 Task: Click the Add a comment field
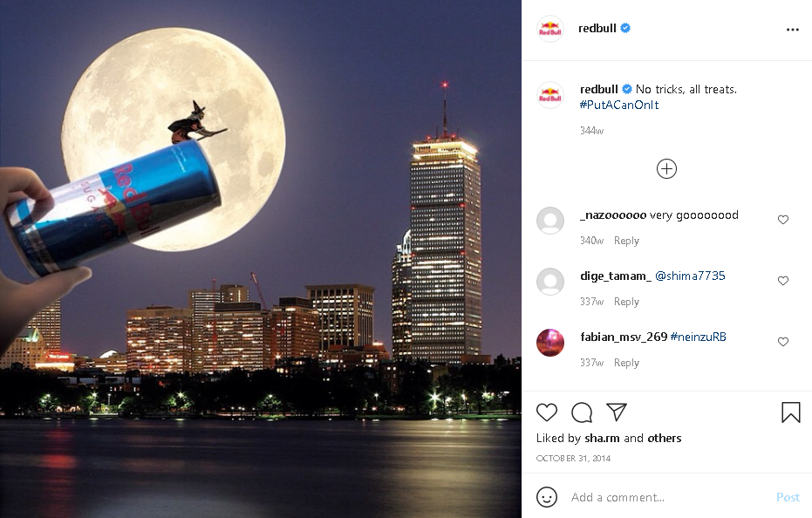click(668, 497)
